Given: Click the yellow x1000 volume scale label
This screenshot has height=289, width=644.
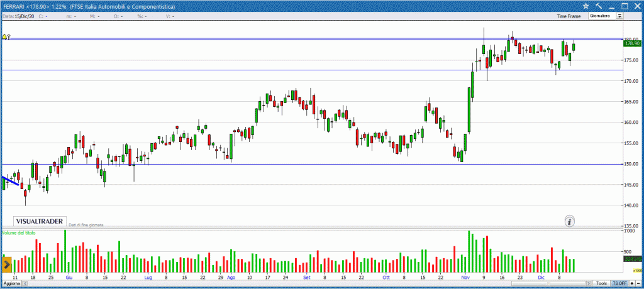Looking at the screenshot, I should (x=637, y=271).
